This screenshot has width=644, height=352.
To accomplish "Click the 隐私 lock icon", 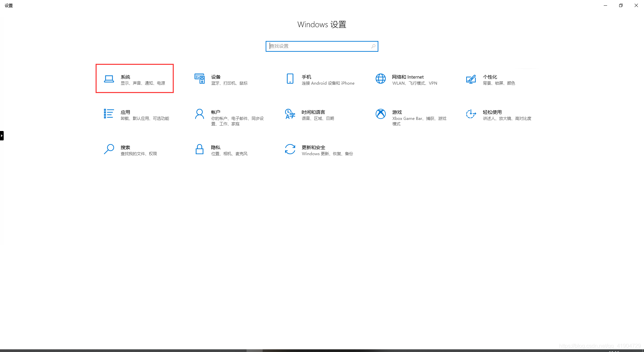I will tap(200, 149).
